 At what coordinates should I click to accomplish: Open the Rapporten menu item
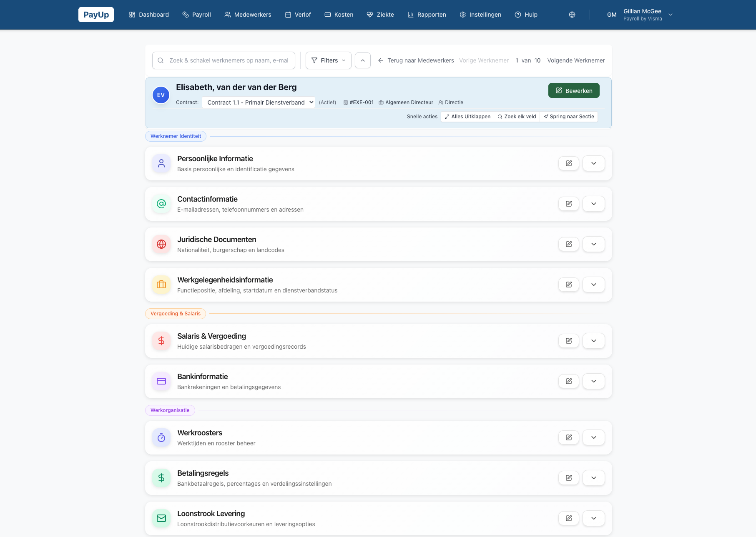click(x=427, y=15)
